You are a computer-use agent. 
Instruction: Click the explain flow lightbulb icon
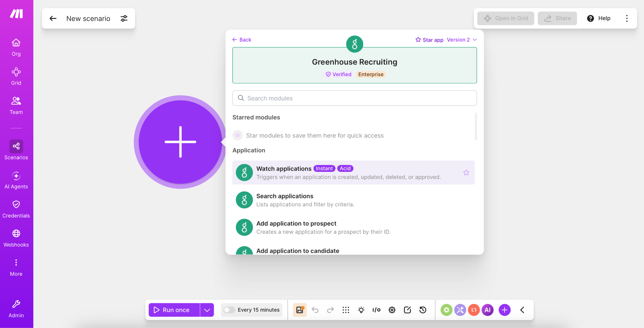click(361, 310)
